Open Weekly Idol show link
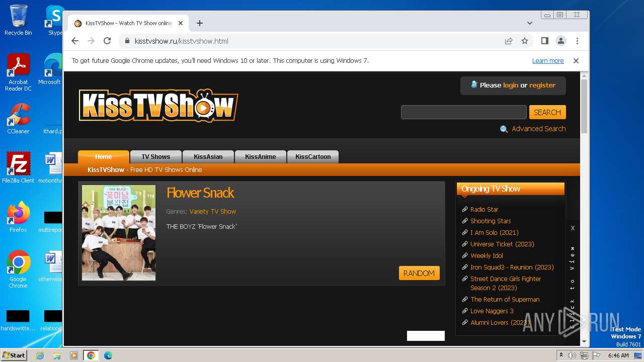 (x=487, y=255)
